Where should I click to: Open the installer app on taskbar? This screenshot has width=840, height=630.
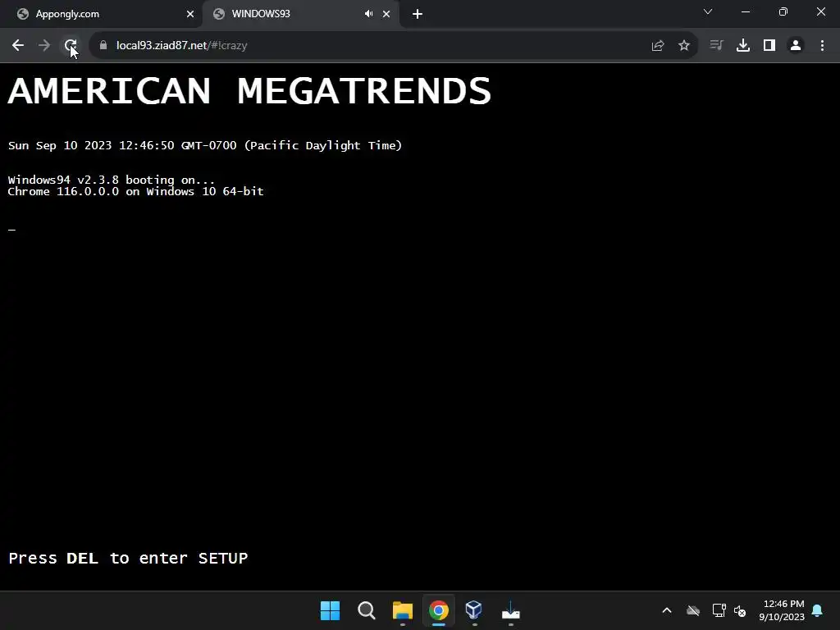[510, 610]
